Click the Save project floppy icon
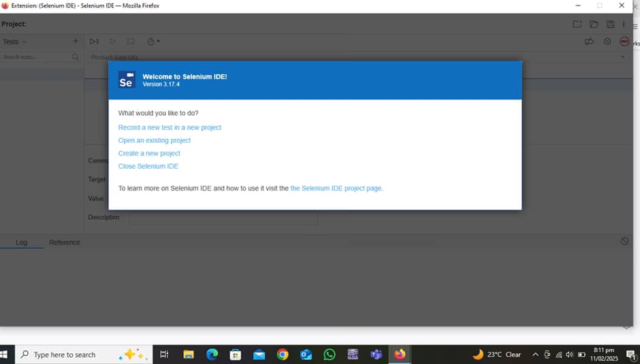The width and height of the screenshot is (640, 364). coord(610,24)
